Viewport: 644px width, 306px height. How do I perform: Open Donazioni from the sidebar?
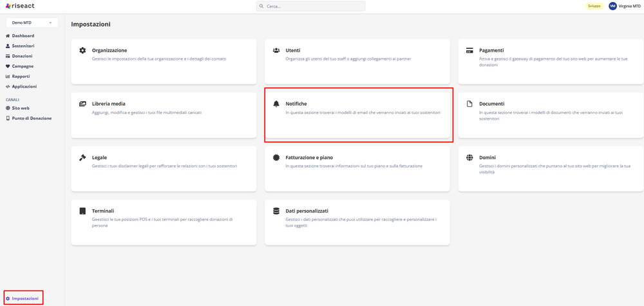pos(22,56)
